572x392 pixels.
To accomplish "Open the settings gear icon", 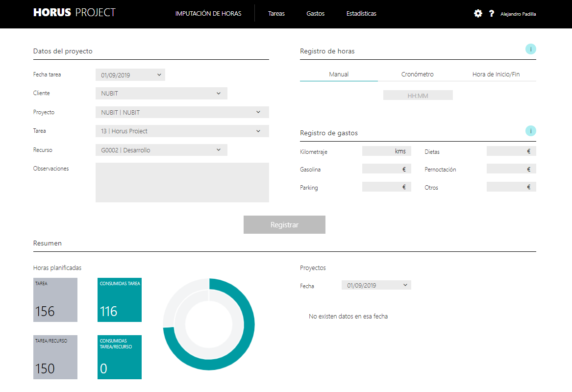I will click(x=478, y=14).
